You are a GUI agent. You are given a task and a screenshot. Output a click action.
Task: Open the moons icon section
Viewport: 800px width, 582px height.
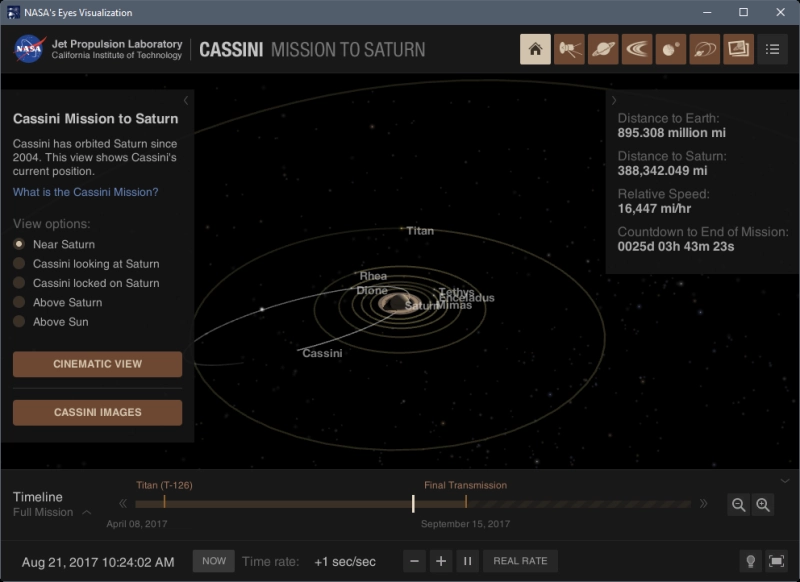click(x=670, y=49)
